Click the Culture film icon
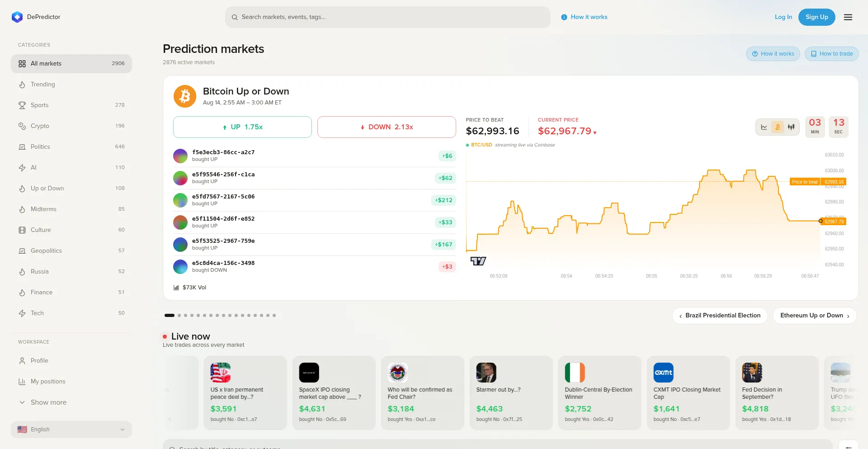 (x=22, y=230)
